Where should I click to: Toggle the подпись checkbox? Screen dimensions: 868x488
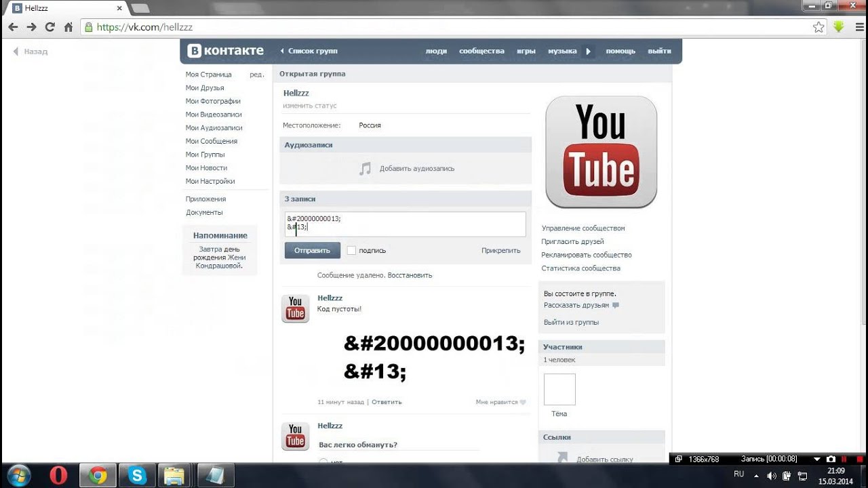click(x=351, y=250)
